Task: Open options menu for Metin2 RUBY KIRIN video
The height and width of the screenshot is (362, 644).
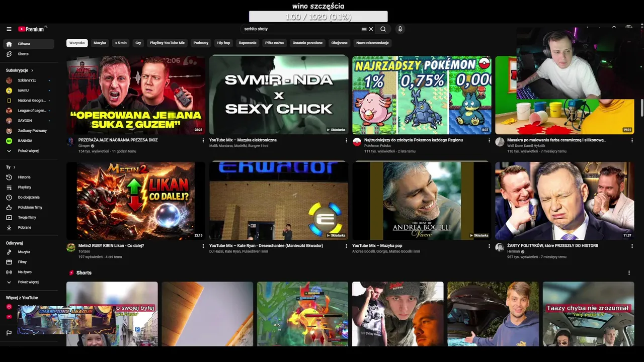Action: [x=203, y=246]
